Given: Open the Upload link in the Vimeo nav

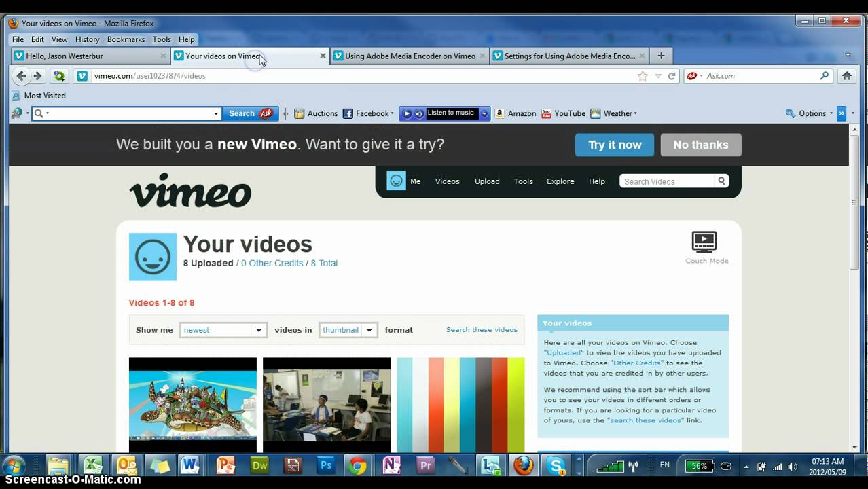Looking at the screenshot, I should coord(487,181).
